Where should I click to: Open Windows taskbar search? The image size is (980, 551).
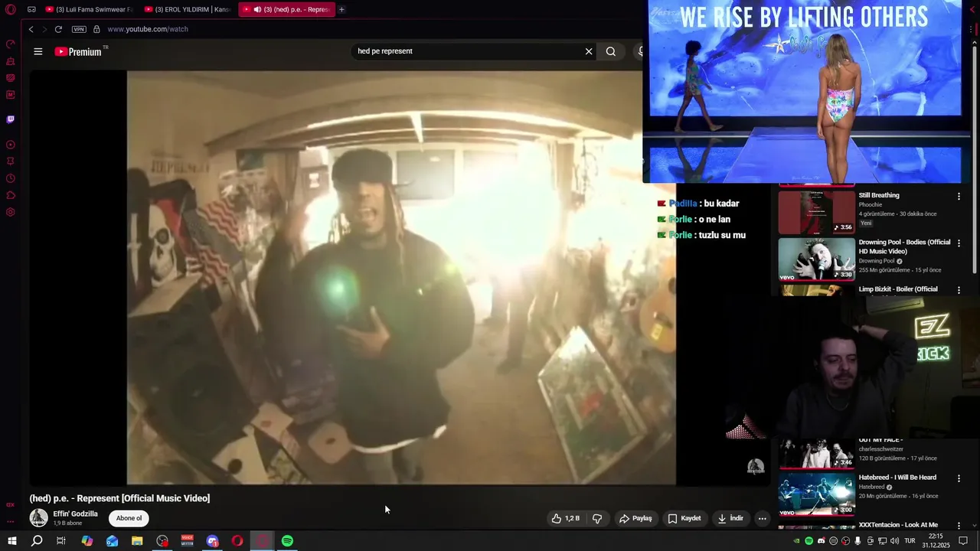pos(37,541)
